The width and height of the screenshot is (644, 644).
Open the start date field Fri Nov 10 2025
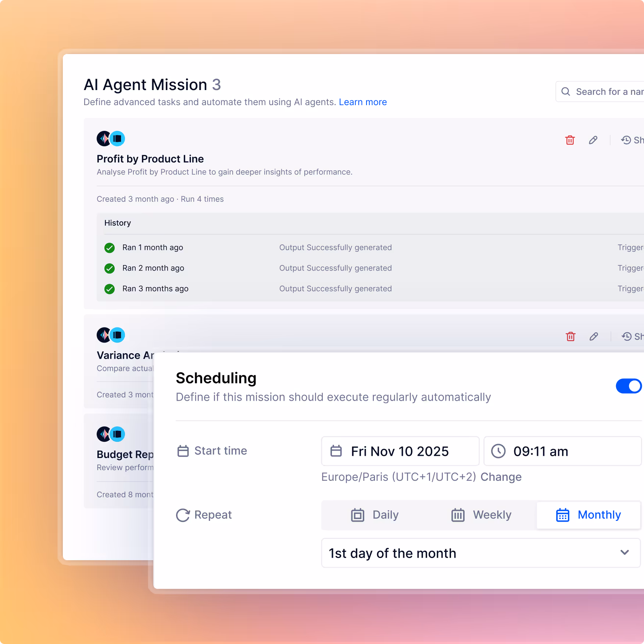(400, 451)
